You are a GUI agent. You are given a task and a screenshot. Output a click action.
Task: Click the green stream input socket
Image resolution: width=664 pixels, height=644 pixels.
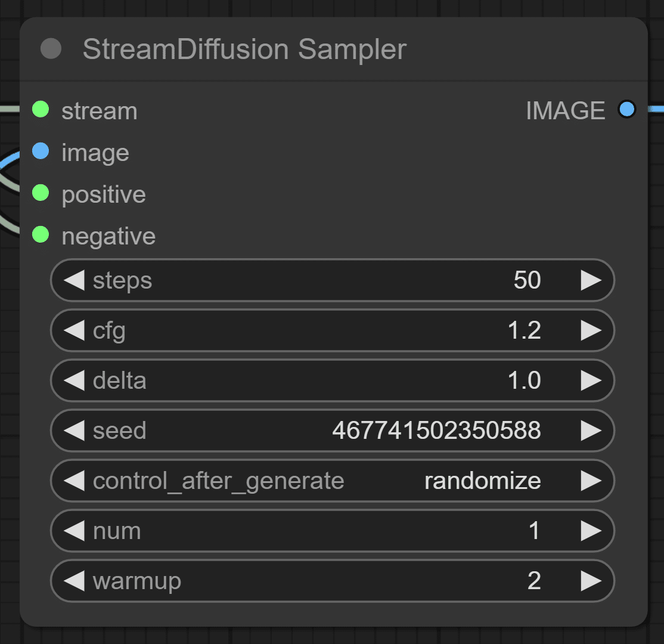point(41,109)
